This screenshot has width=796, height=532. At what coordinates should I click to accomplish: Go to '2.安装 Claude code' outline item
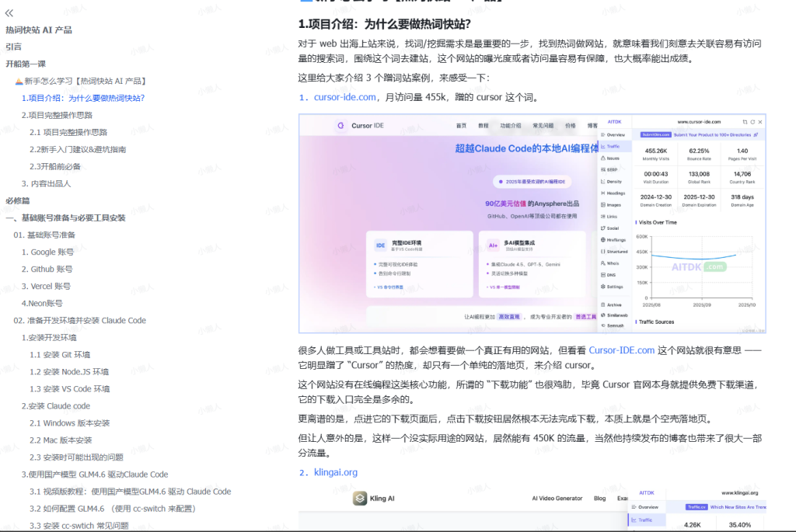[56, 406]
